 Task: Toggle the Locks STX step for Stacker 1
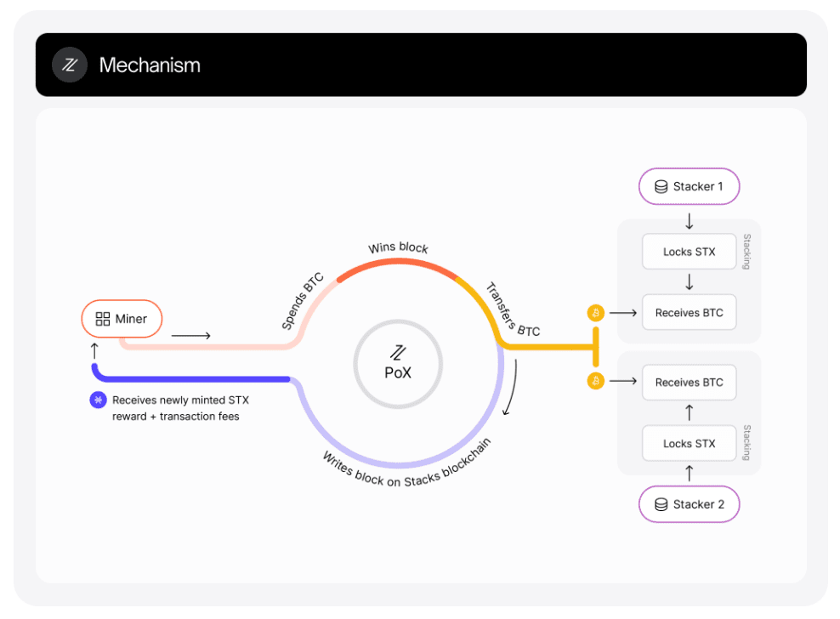[x=689, y=251]
